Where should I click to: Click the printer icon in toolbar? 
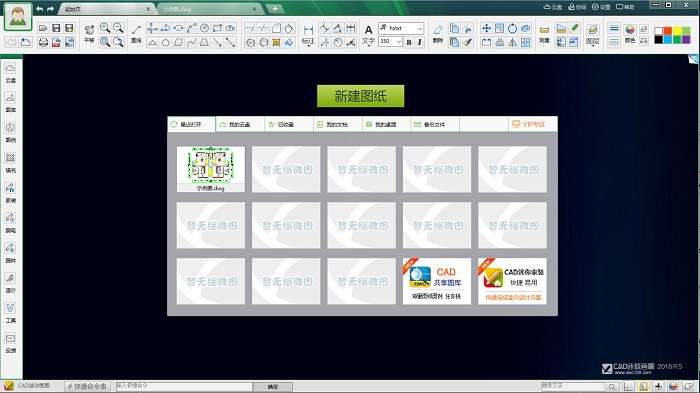[43, 42]
